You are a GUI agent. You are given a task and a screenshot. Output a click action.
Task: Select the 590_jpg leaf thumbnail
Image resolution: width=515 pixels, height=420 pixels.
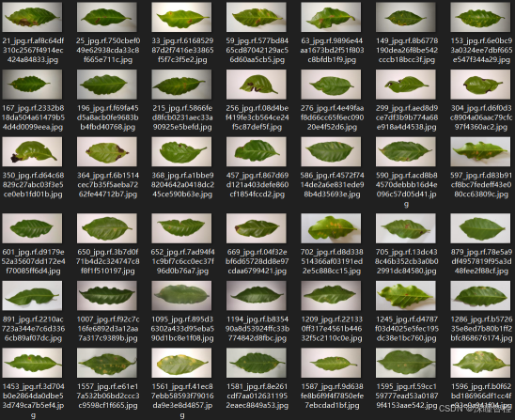pyautogui.click(x=406, y=151)
